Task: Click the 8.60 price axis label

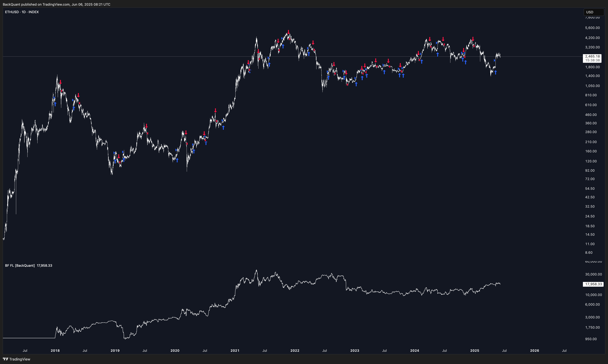Action: pos(589,252)
